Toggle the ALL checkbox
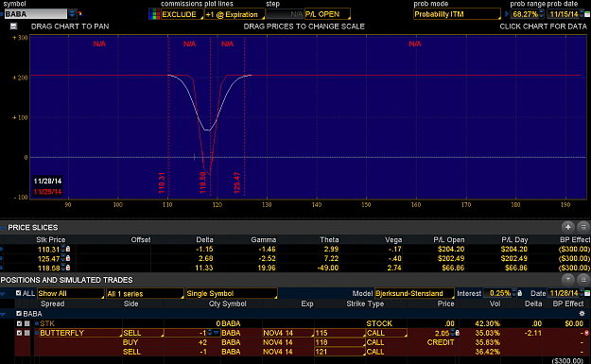591x364 pixels. [x=19, y=293]
